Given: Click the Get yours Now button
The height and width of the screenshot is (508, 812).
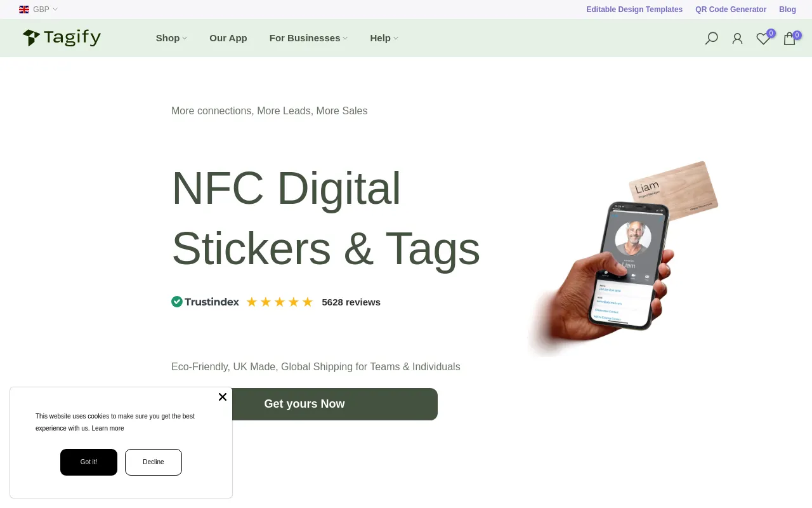Looking at the screenshot, I should click(x=304, y=404).
